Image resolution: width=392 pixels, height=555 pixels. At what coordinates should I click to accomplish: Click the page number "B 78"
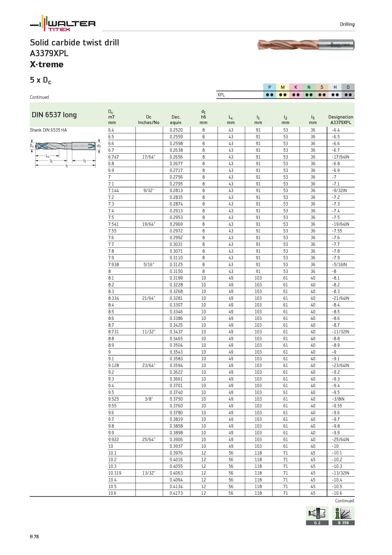coord(34,537)
